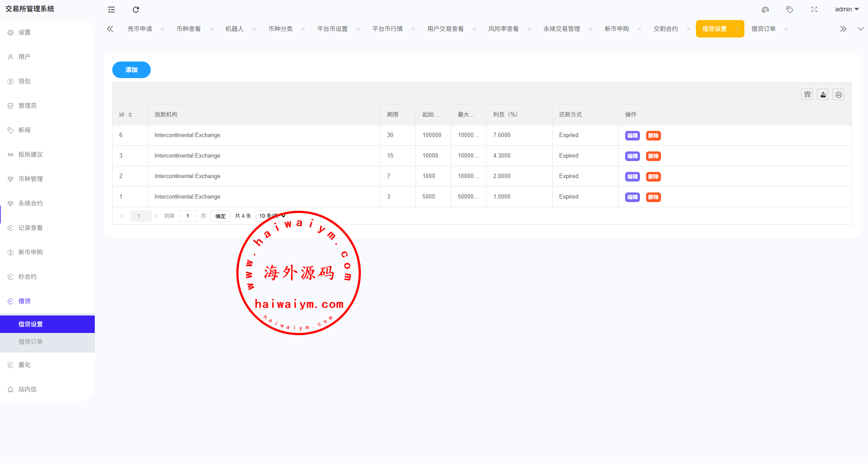Image resolution: width=868 pixels, height=463 pixels.
Task: Click 编辑 for the id 6 row
Action: point(632,136)
